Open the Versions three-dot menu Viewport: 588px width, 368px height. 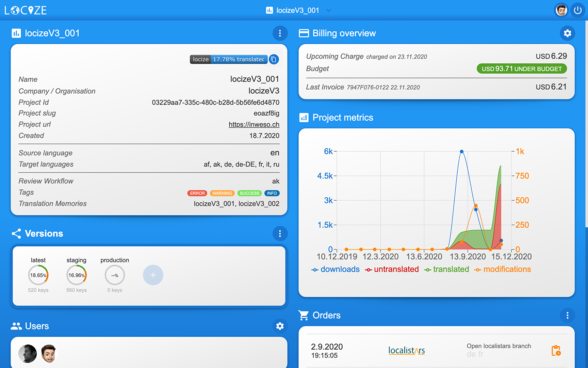click(280, 233)
